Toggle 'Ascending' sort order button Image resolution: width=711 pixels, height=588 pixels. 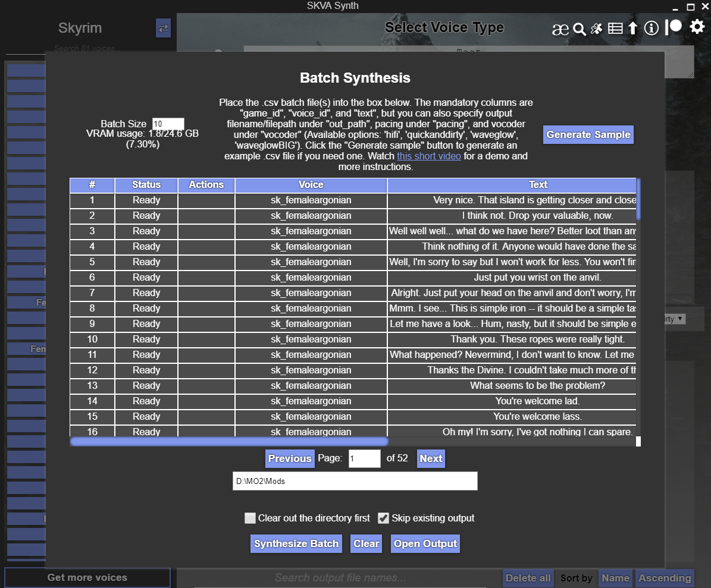click(665, 578)
